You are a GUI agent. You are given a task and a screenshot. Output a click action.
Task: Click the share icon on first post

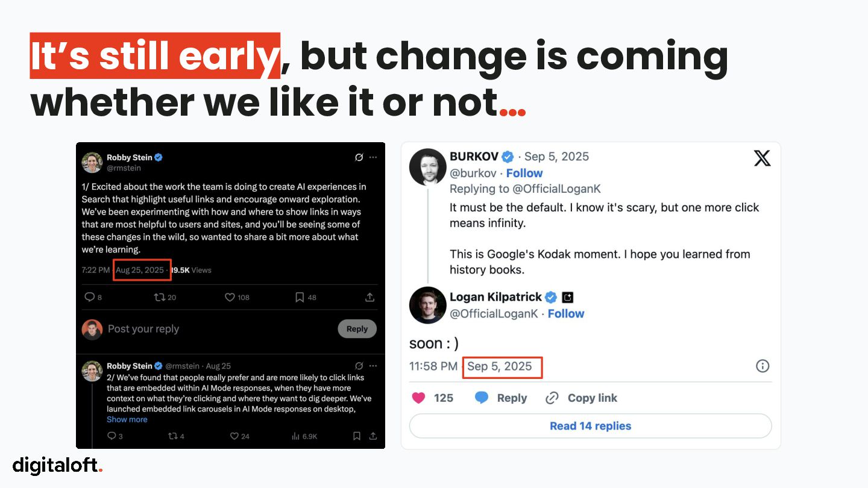[x=370, y=297]
